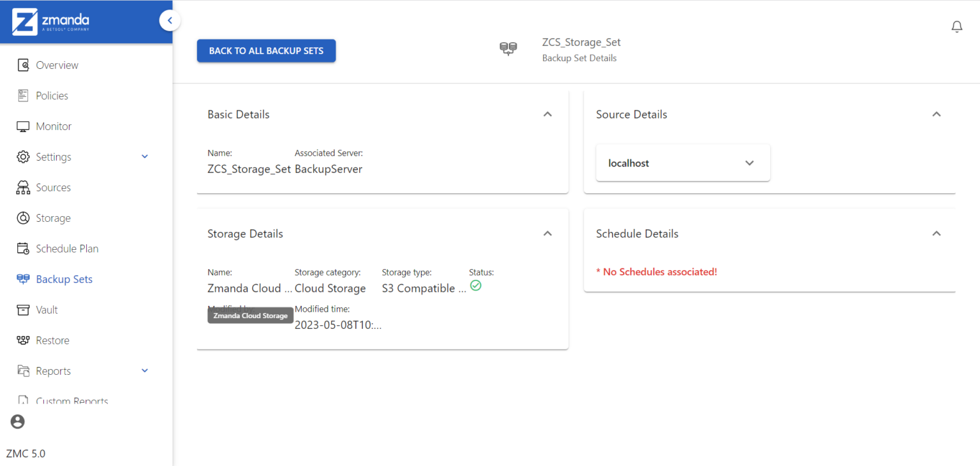Expand the Settings submenu
Viewport: 980px width, 466px height.
click(144, 156)
